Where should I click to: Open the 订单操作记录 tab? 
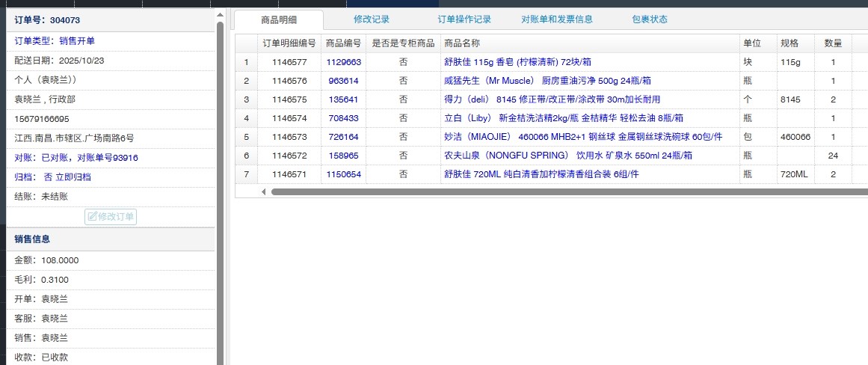pos(464,19)
